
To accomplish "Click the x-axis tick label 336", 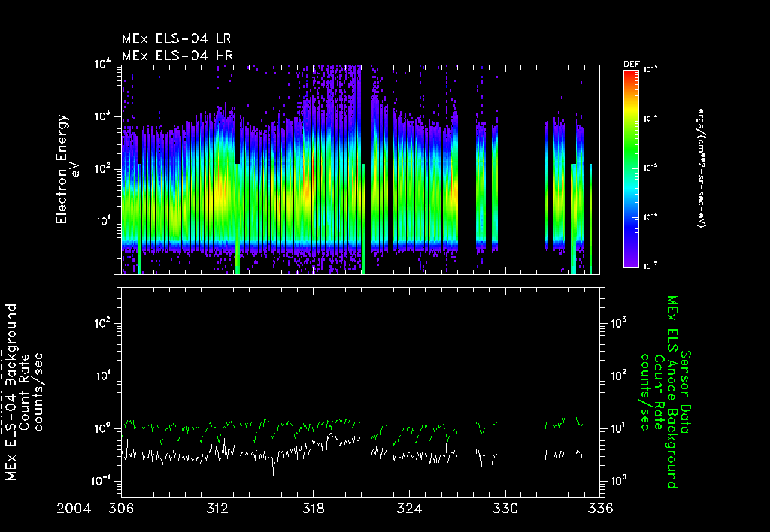I will tap(601, 509).
